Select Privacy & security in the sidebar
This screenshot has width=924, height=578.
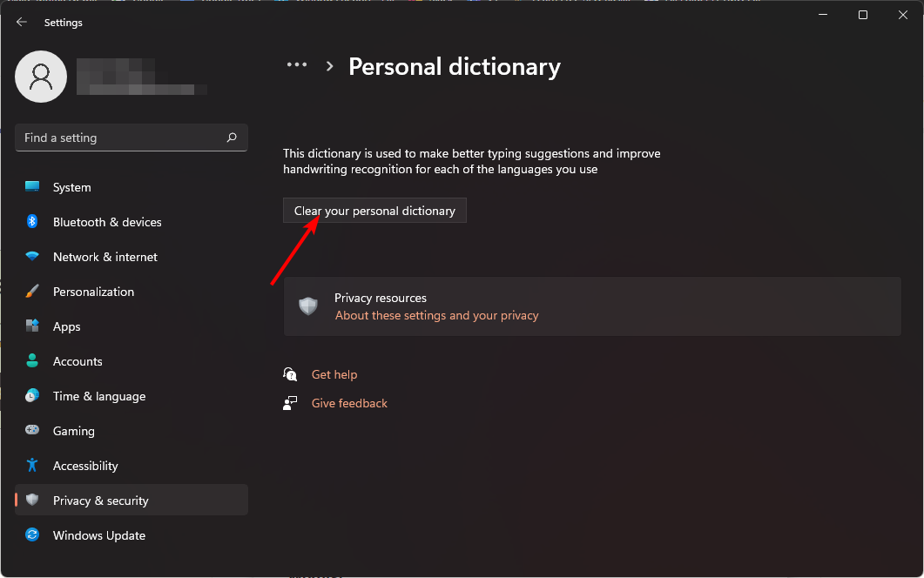[x=100, y=500]
